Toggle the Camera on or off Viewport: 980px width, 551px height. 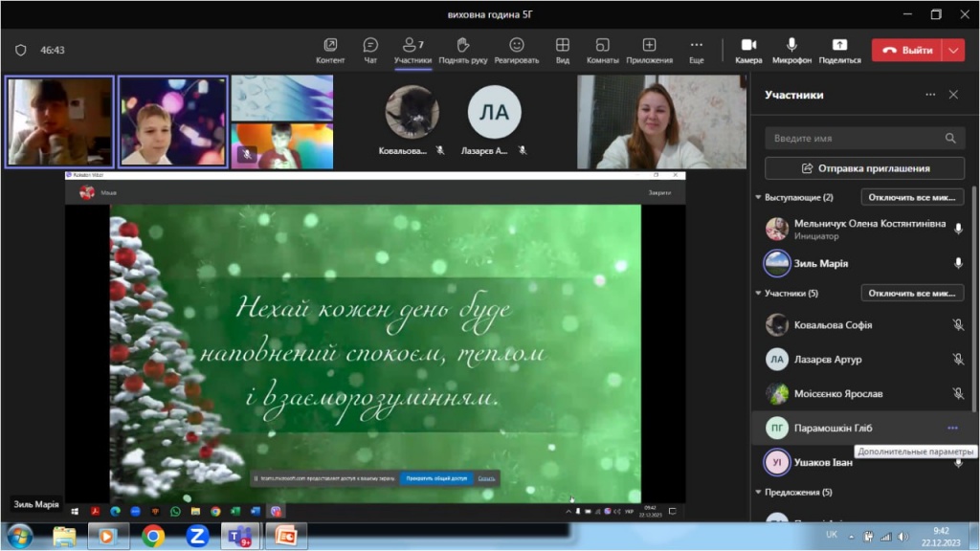pyautogui.click(x=748, y=45)
